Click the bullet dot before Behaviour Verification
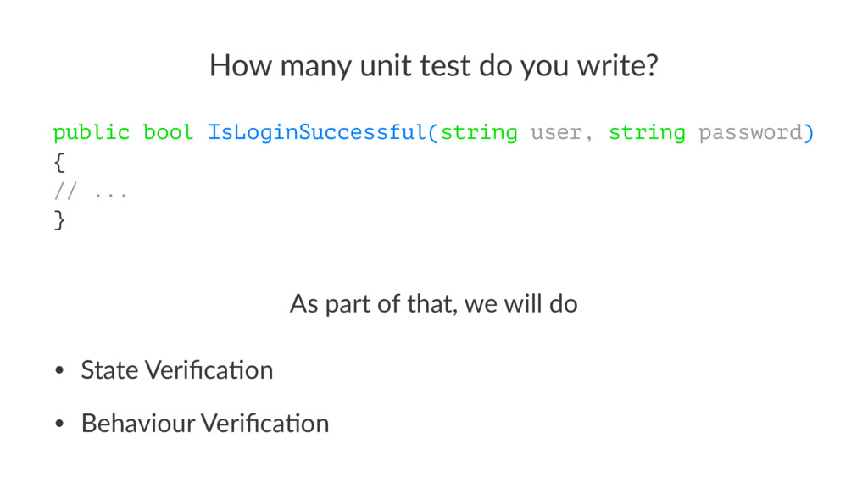868x488 pixels. pyautogui.click(x=60, y=424)
